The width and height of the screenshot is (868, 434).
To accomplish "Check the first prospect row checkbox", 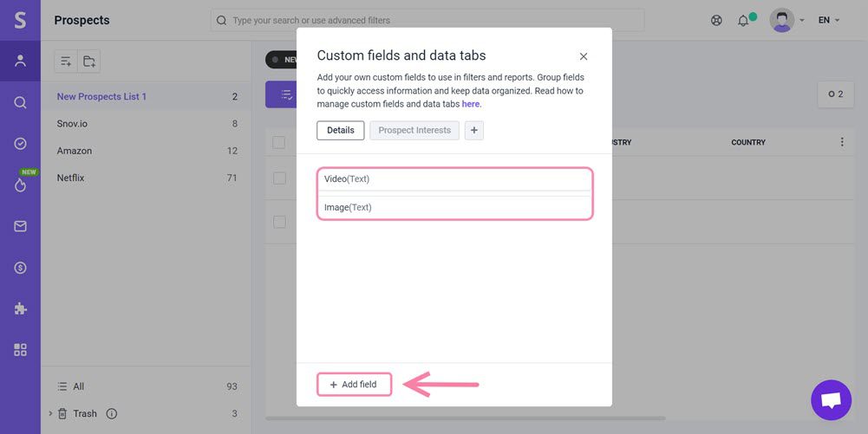I will point(279,178).
